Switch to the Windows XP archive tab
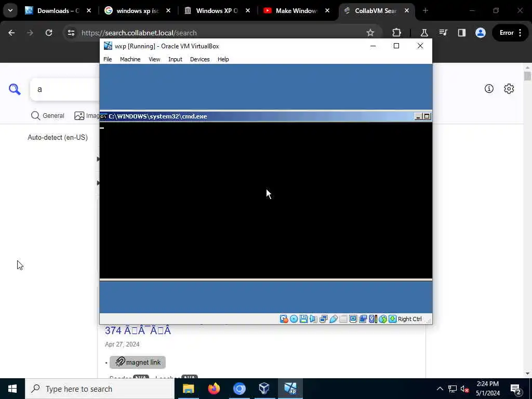532x399 pixels. point(217,11)
